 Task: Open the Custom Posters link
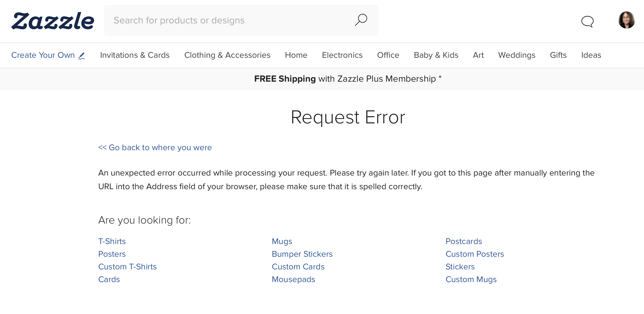475,254
